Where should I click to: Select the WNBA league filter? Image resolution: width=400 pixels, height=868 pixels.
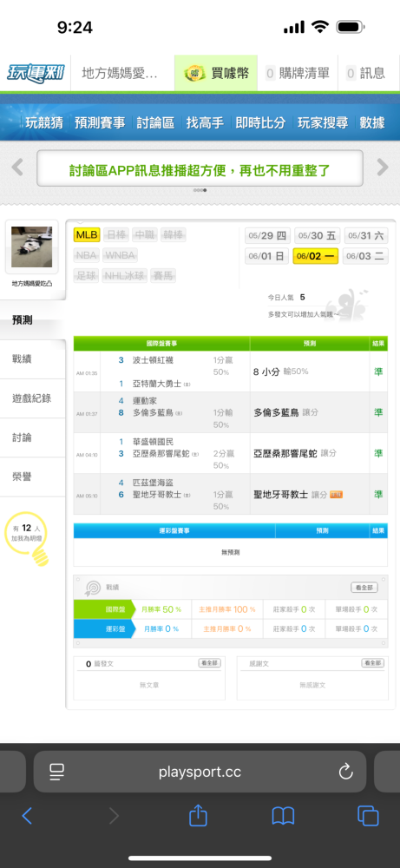pyautogui.click(x=120, y=255)
